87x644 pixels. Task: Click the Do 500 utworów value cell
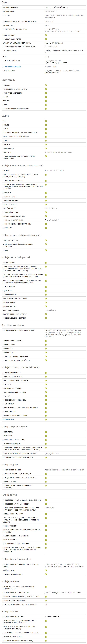[x=51, y=208]
